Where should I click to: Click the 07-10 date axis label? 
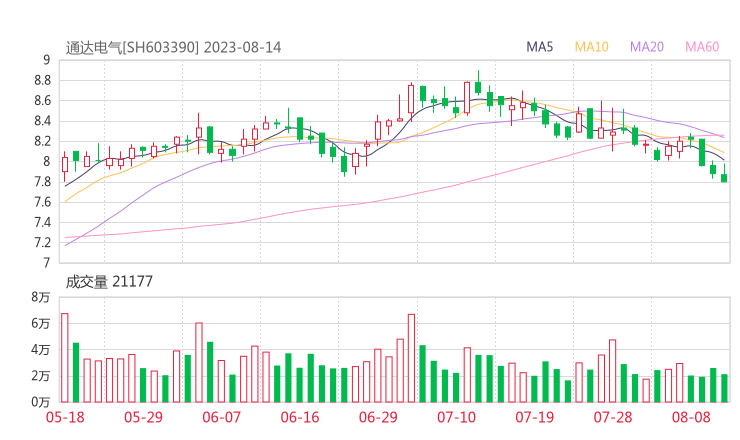(456, 417)
